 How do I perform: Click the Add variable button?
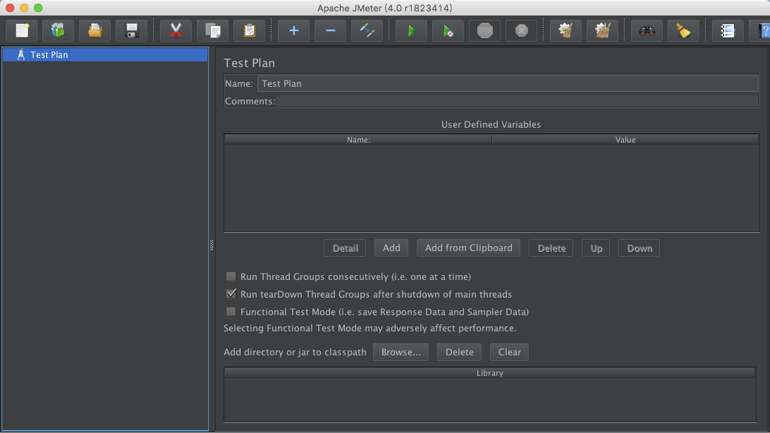[391, 248]
